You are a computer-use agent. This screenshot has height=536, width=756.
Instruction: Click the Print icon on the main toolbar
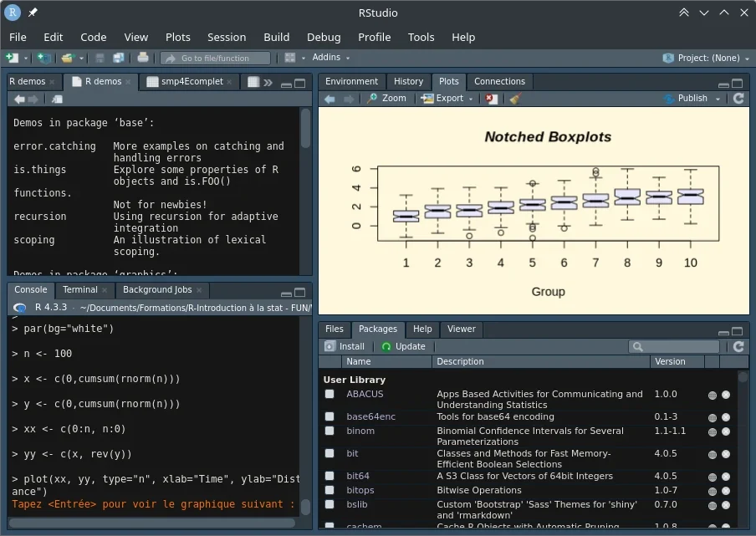(143, 58)
